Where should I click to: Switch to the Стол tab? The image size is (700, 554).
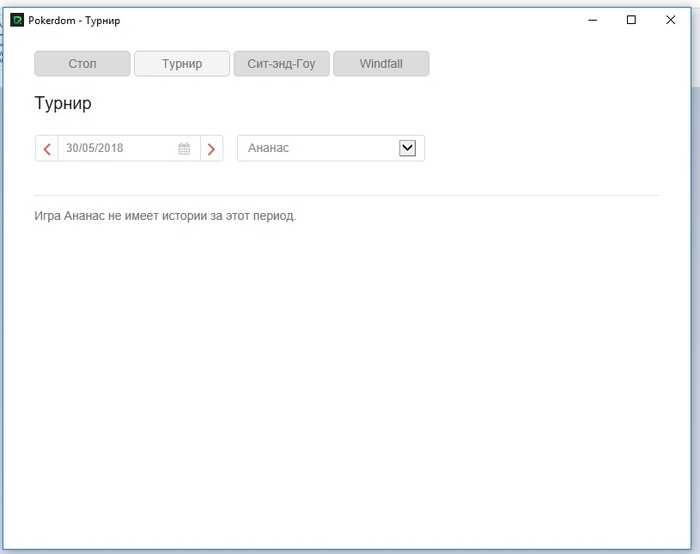[82, 63]
